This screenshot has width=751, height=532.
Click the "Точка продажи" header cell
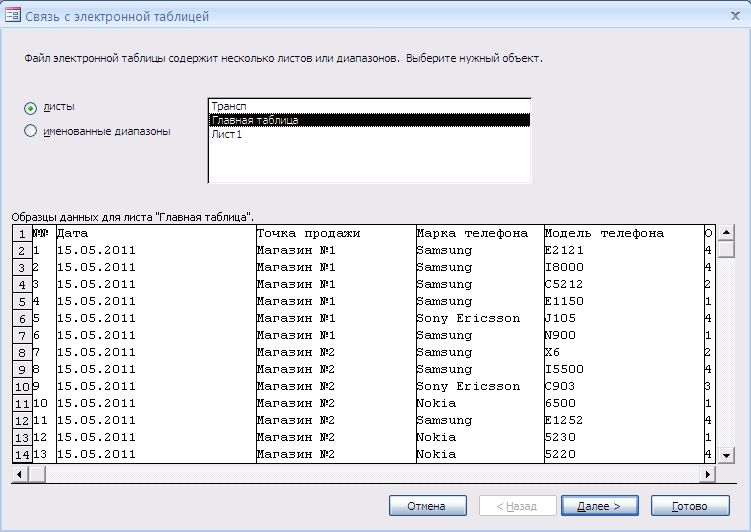pos(336,233)
